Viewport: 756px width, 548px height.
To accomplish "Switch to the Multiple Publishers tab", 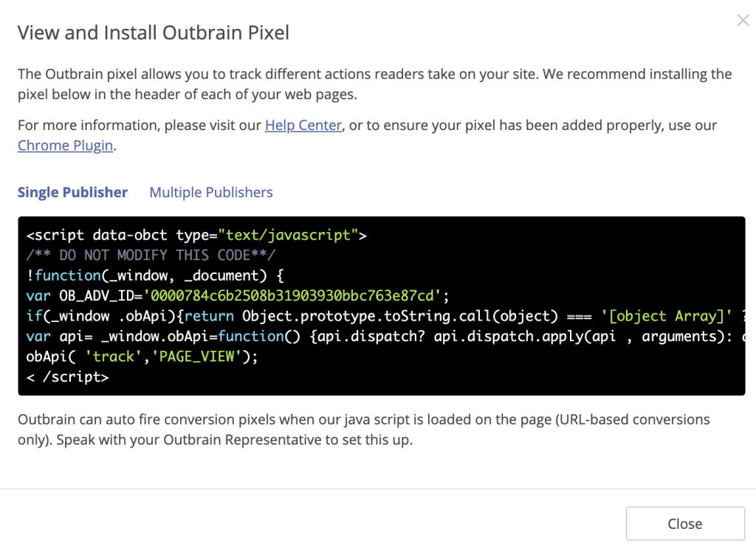I will tap(211, 193).
